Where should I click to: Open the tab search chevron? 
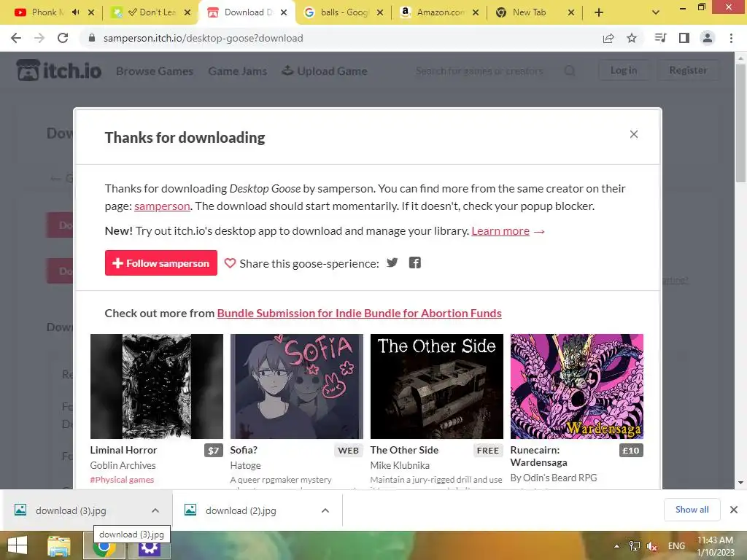pos(656,12)
